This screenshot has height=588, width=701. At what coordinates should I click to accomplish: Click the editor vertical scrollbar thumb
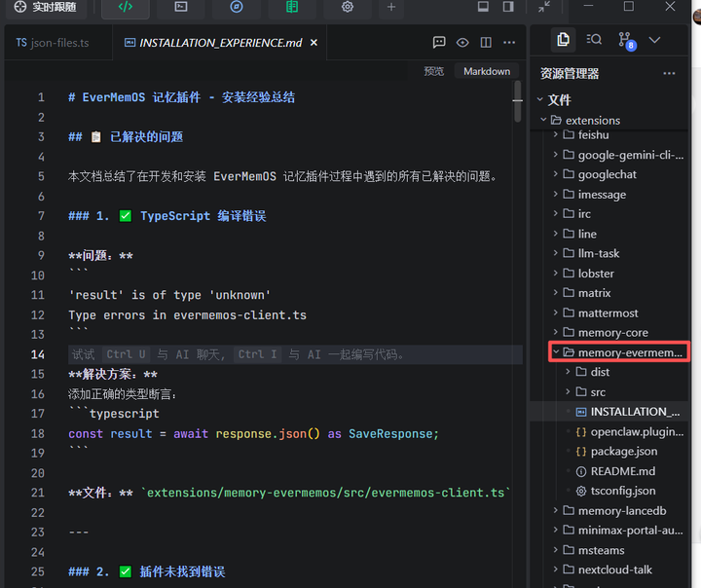point(518,101)
